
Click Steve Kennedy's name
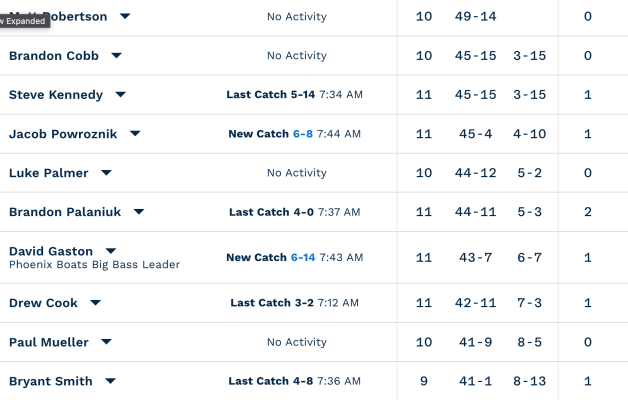pos(56,95)
